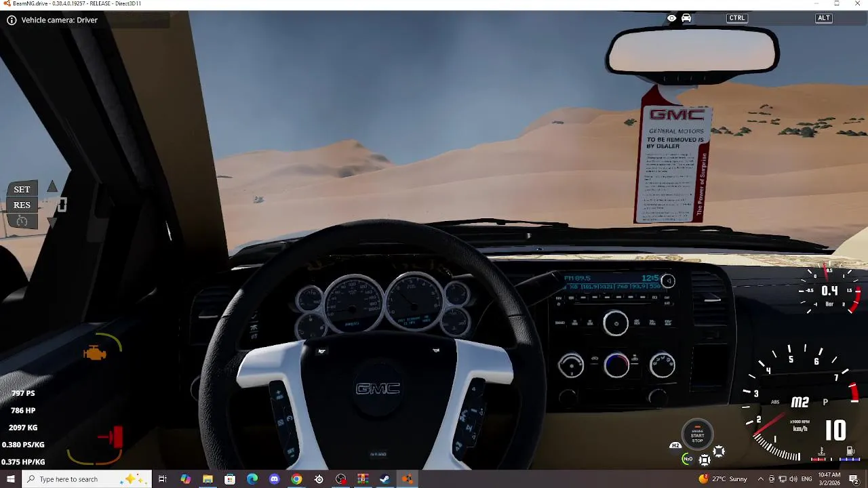
Task: Click the ENG language indicator
Action: click(x=807, y=479)
